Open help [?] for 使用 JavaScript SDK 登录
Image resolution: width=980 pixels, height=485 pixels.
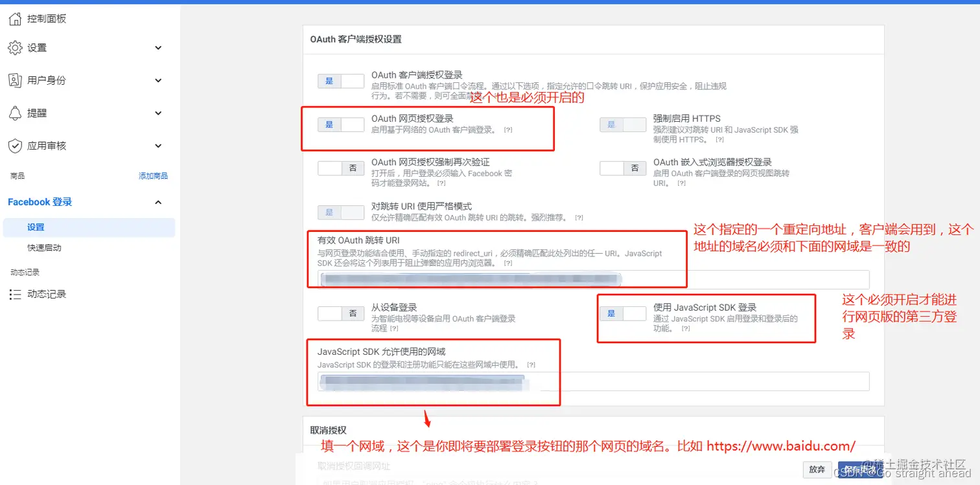click(686, 329)
